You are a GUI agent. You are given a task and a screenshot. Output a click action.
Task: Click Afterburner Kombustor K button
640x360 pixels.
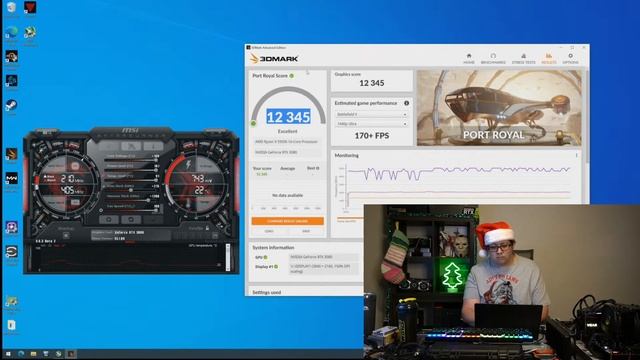tap(109, 146)
